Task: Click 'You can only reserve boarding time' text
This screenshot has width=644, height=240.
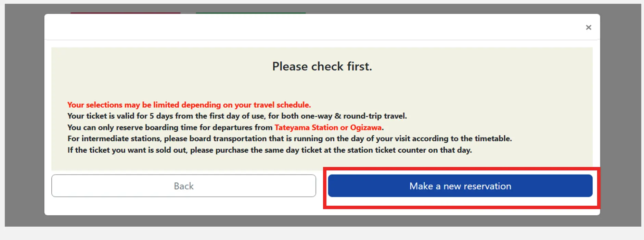Action: (170, 128)
